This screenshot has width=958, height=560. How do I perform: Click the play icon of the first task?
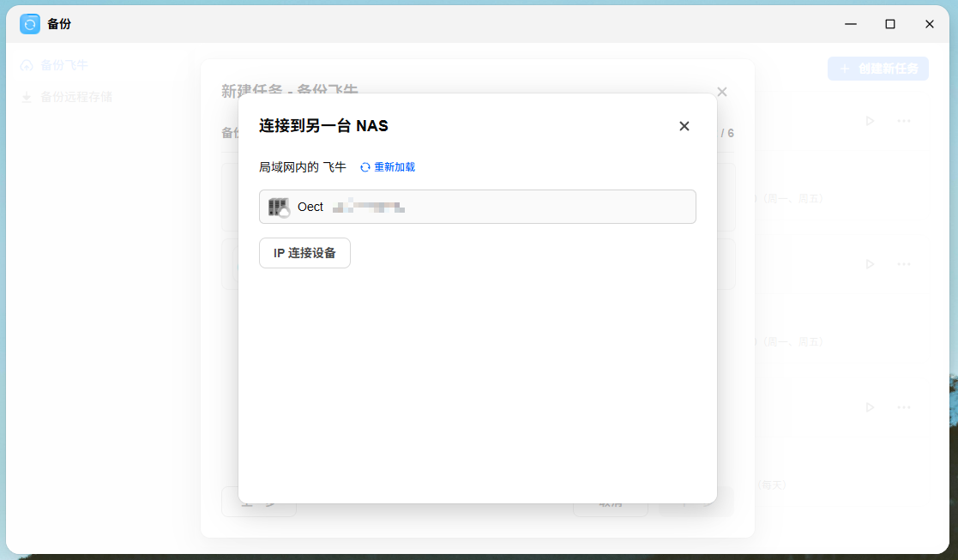click(x=870, y=121)
